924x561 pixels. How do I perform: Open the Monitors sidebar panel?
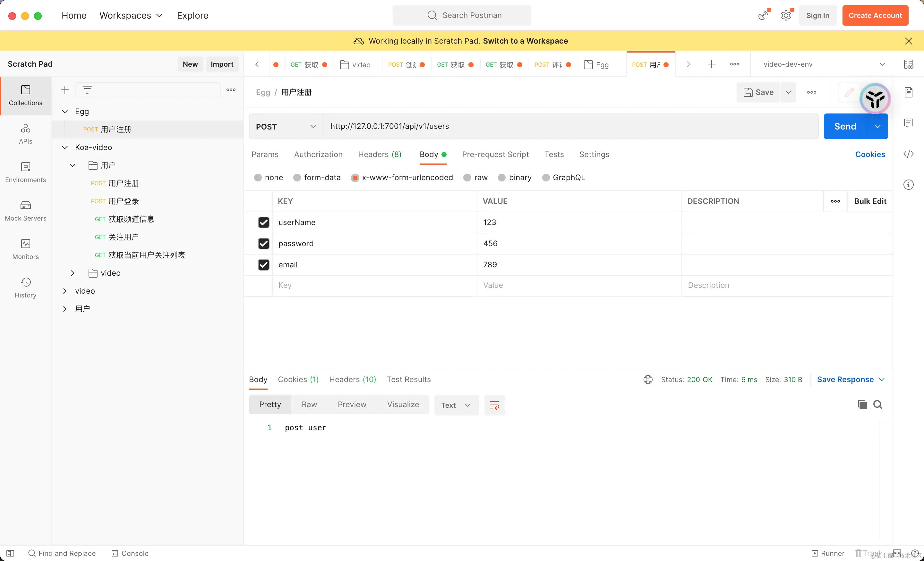25,249
